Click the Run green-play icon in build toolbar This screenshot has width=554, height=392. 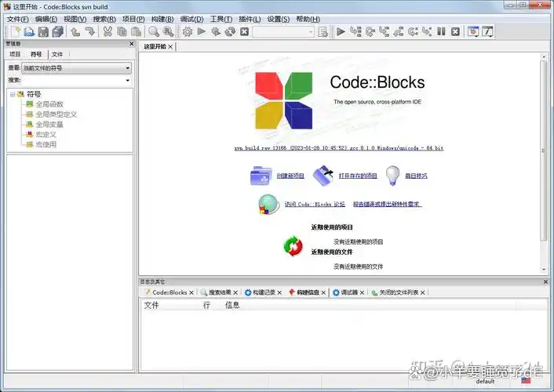click(x=202, y=32)
